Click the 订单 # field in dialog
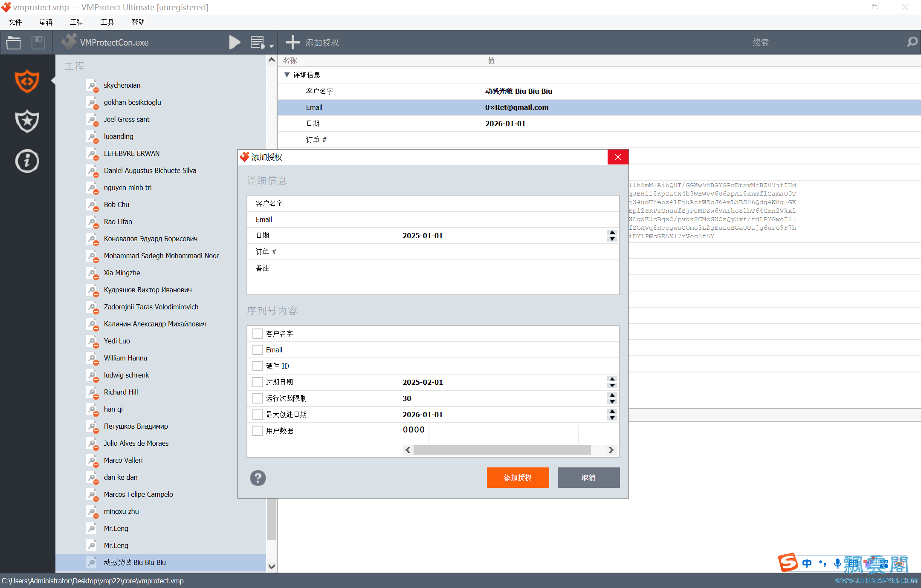The height and width of the screenshot is (588, 921). [x=509, y=252]
